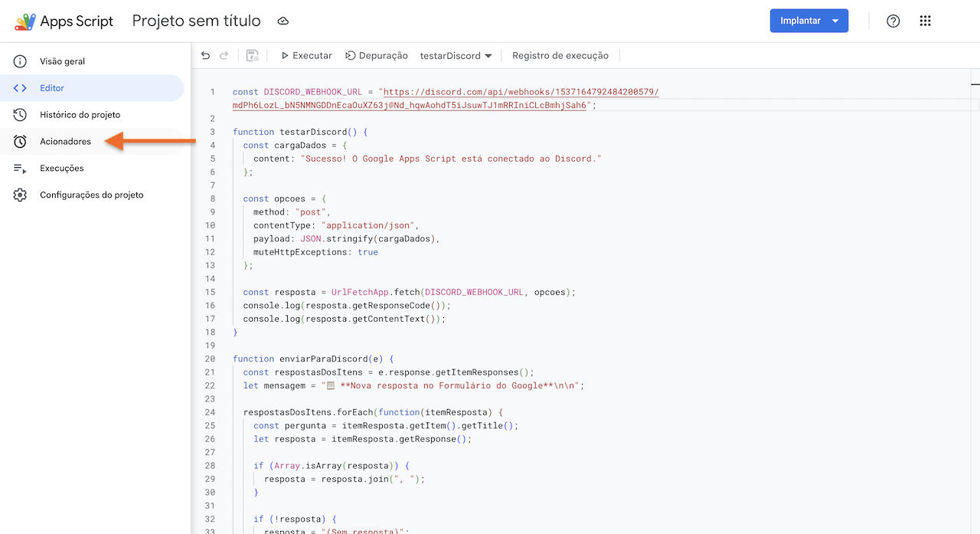The image size is (980, 534).
Task: Click the Apps Script title text
Action: coord(77,21)
